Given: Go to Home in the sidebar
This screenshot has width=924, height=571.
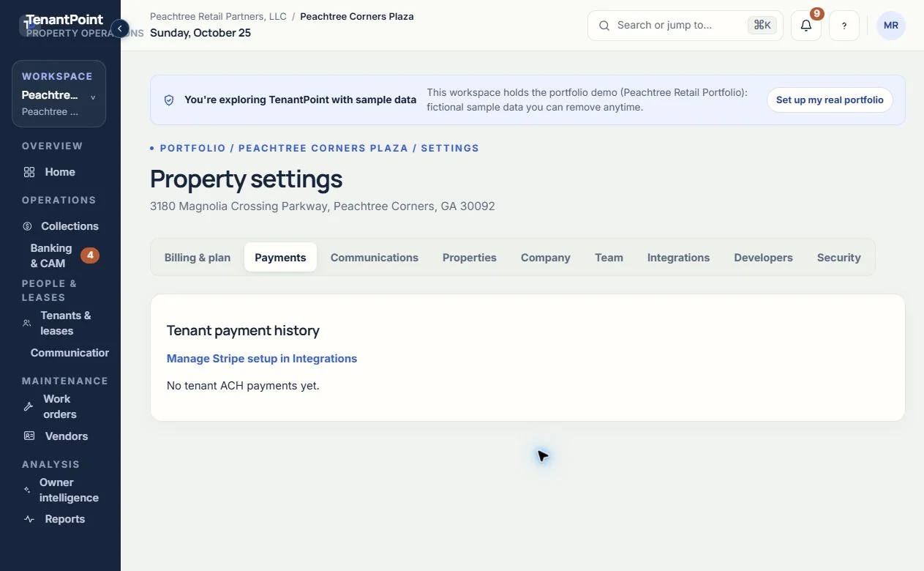Looking at the screenshot, I should (60, 172).
